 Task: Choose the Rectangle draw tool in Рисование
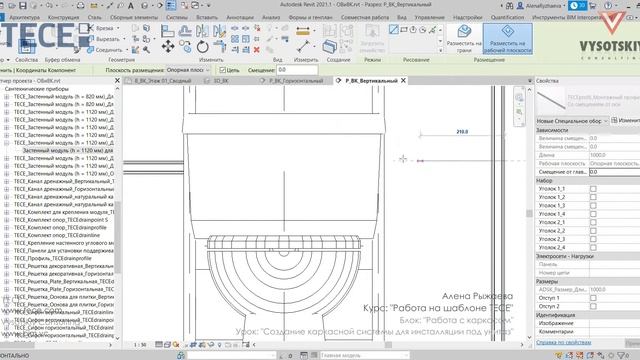pos(404,30)
